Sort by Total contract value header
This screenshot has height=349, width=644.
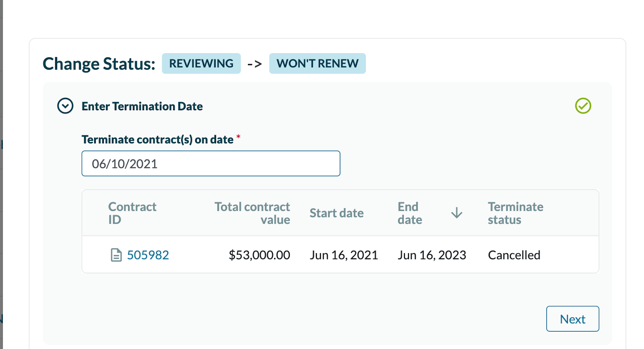click(x=252, y=213)
